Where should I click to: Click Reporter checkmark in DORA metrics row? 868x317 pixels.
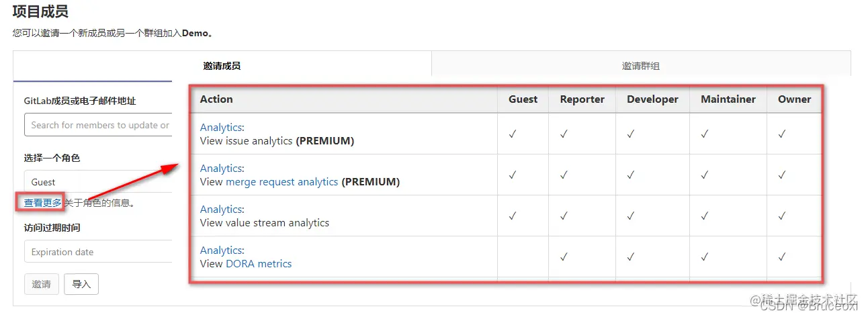[564, 257]
